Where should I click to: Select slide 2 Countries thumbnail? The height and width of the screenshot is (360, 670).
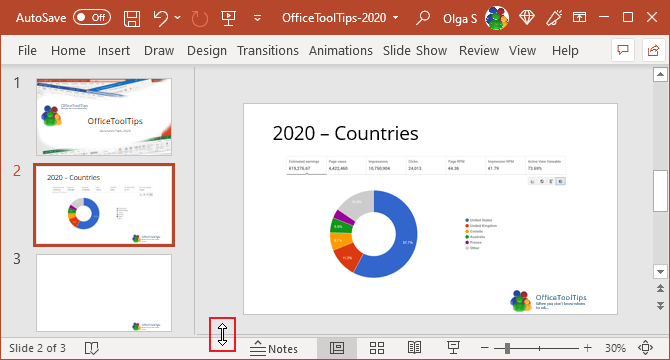click(x=104, y=205)
